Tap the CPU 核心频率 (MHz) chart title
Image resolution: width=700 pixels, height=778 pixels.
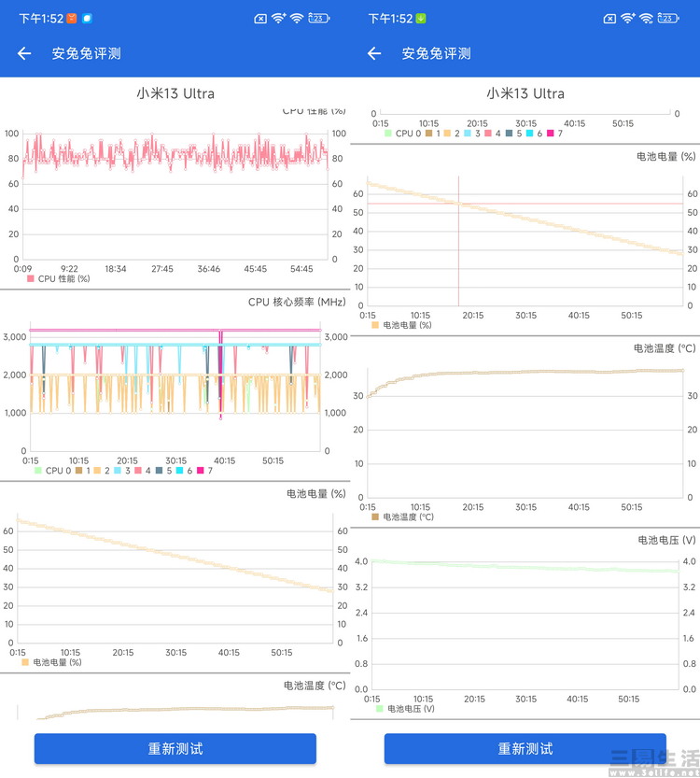point(297,303)
